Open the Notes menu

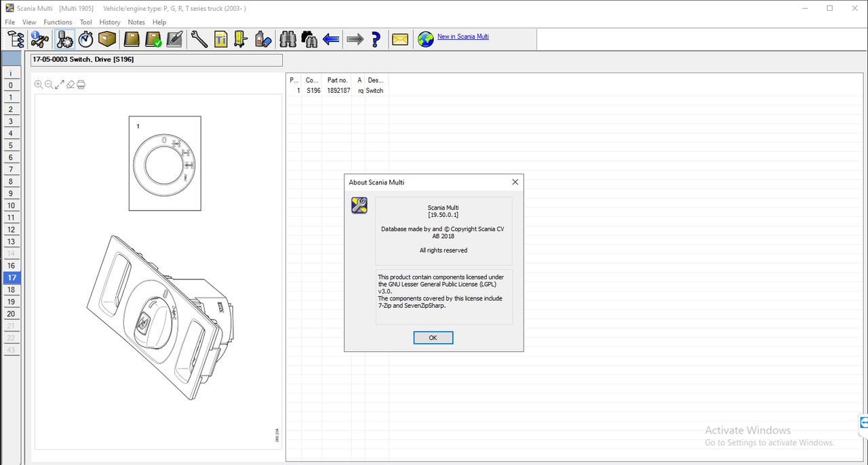click(x=136, y=22)
